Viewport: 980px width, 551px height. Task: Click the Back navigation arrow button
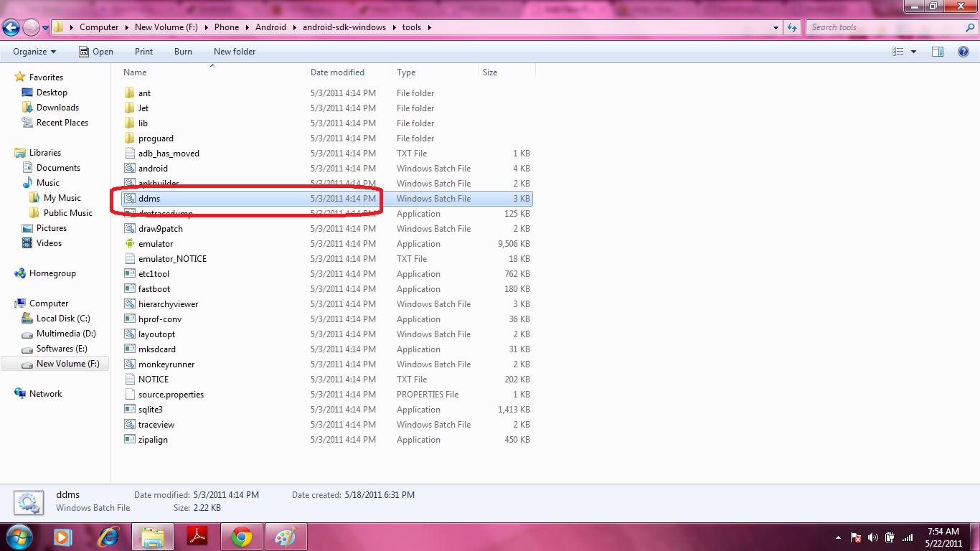pyautogui.click(x=11, y=27)
